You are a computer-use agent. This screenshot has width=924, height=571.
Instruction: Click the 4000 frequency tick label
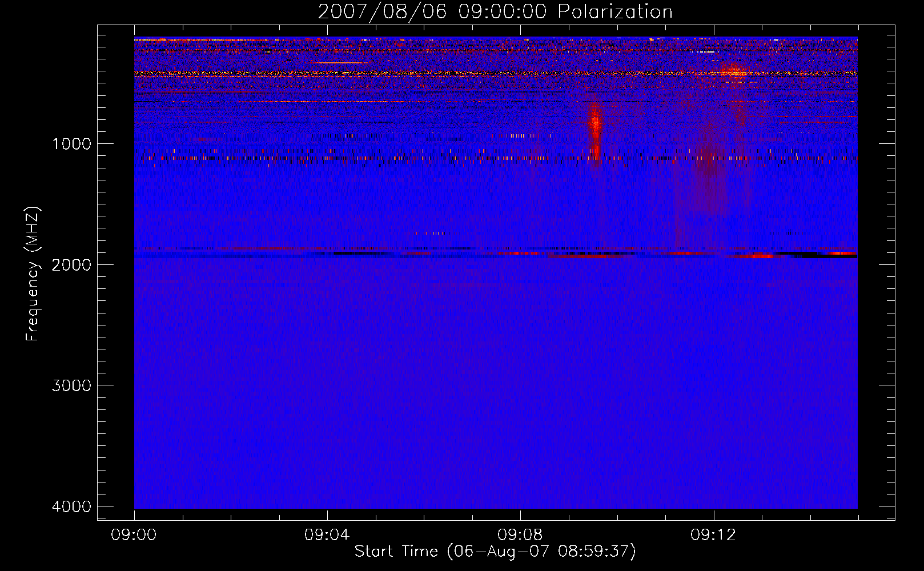pyautogui.click(x=71, y=506)
